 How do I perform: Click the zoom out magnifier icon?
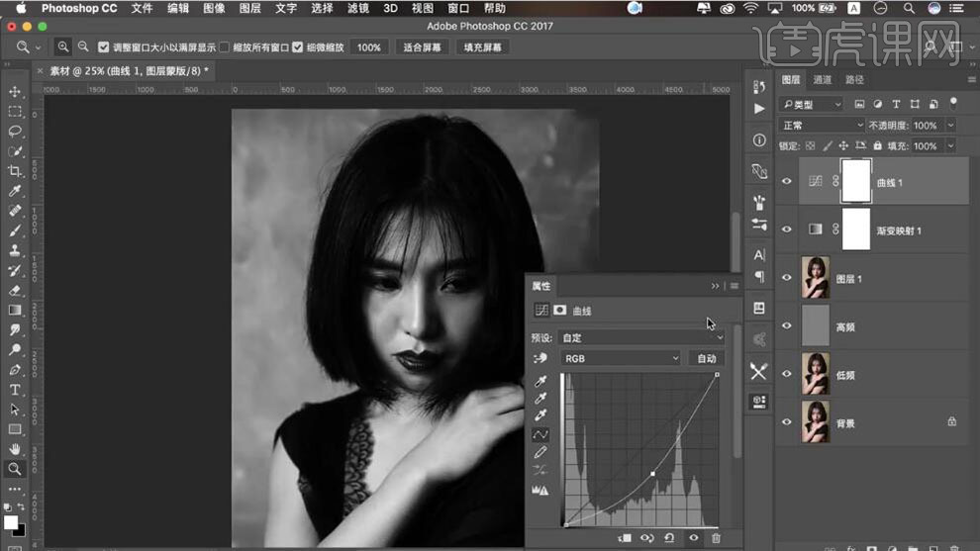83,47
